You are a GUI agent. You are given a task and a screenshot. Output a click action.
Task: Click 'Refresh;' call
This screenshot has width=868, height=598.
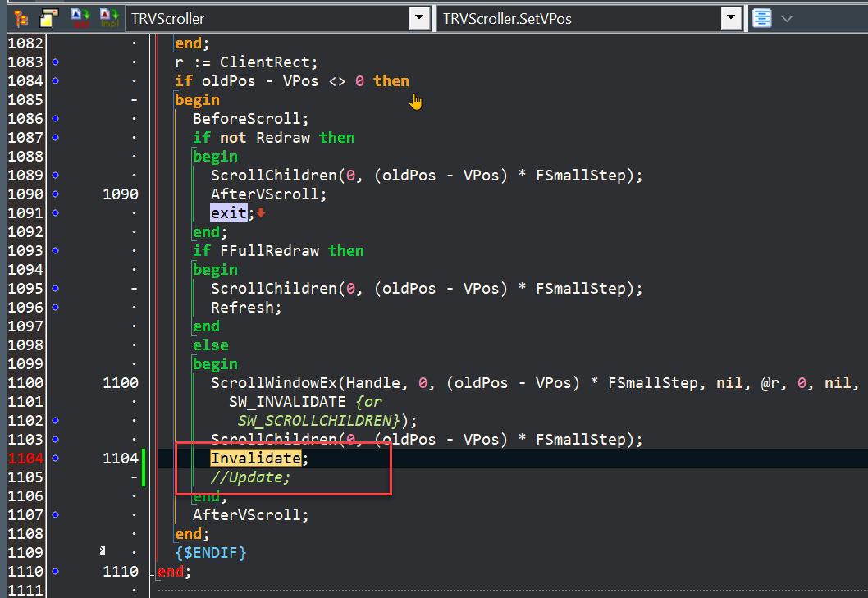pyautogui.click(x=246, y=308)
